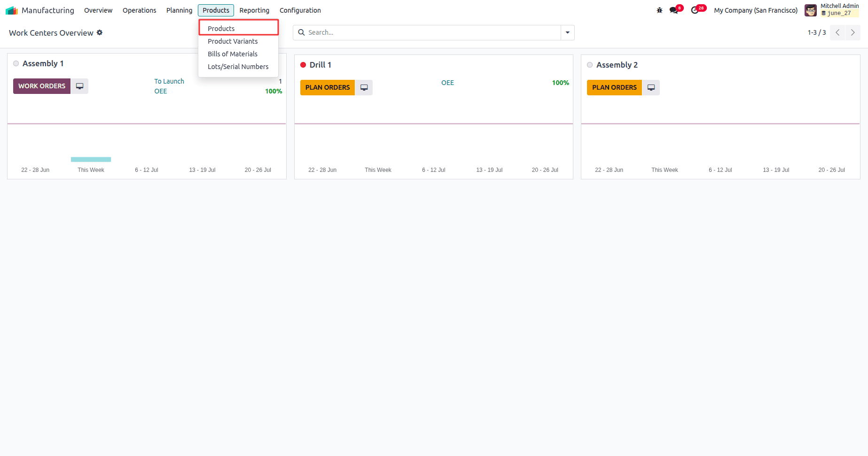Image resolution: width=868 pixels, height=456 pixels.
Task: Go to previous page arrow
Action: [837, 32]
